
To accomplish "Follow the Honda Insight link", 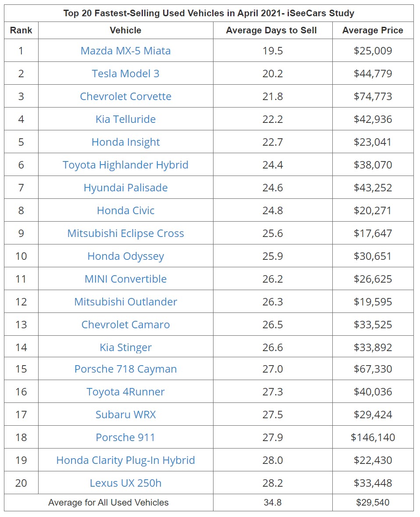I will pyautogui.click(x=125, y=142).
